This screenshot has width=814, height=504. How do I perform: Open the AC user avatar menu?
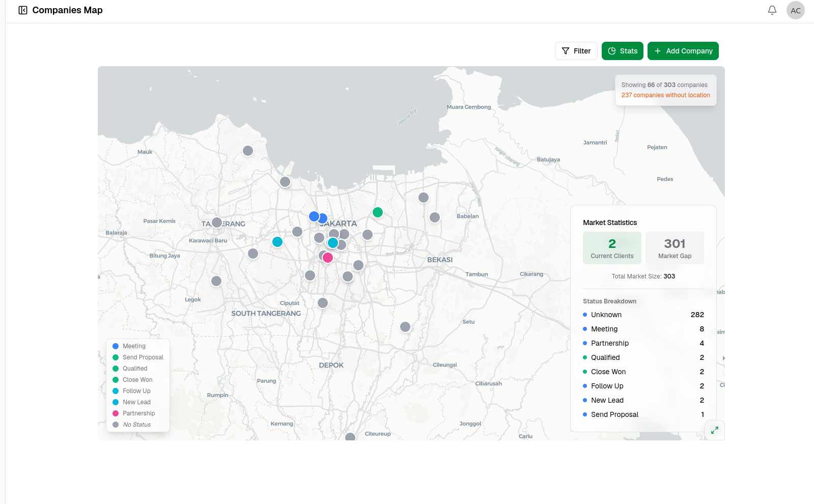(796, 10)
